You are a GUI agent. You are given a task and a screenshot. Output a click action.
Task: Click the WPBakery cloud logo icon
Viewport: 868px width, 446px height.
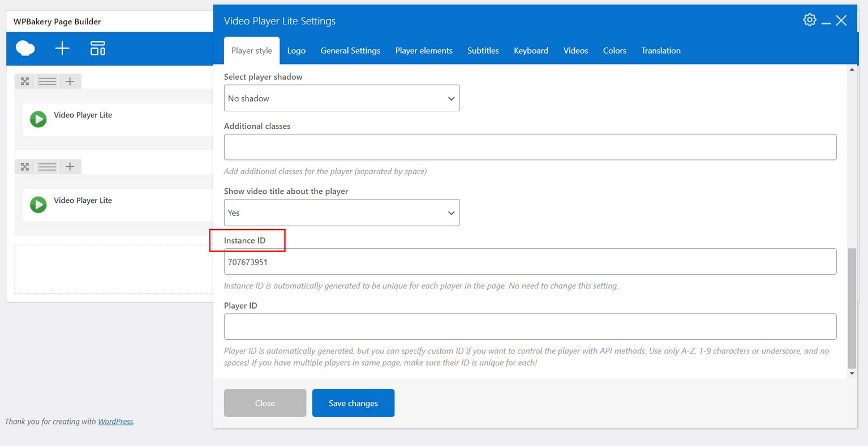[25, 49]
